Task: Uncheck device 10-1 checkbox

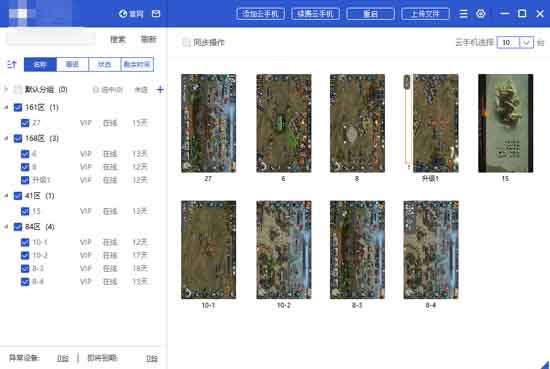Action: (x=25, y=242)
